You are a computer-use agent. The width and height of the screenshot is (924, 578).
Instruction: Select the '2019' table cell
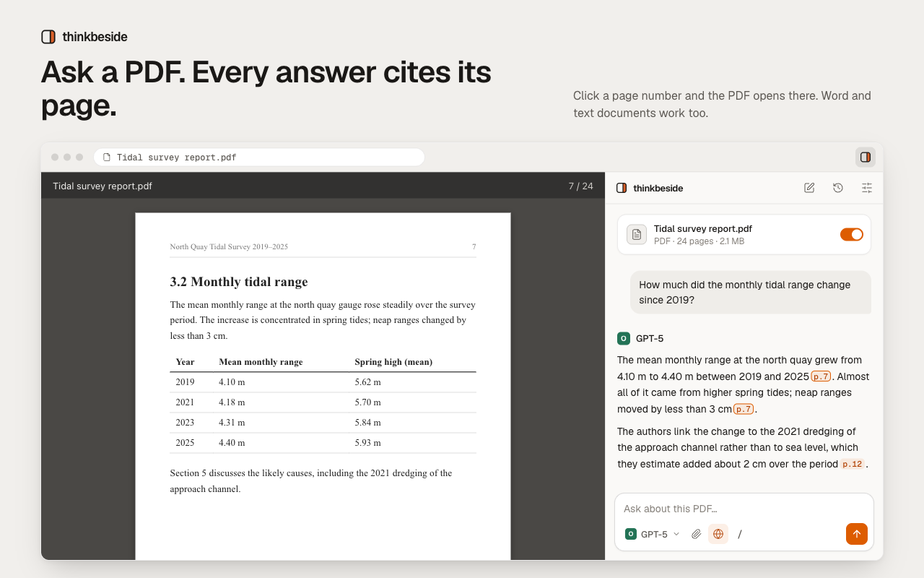tap(185, 382)
